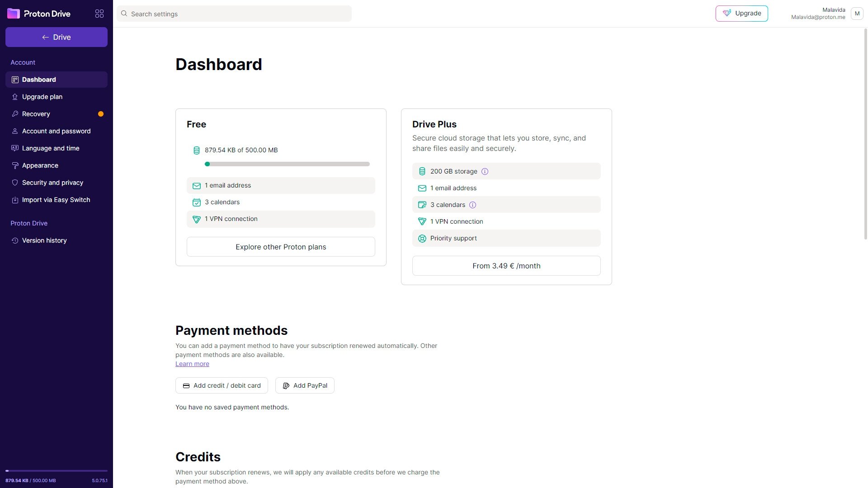The width and height of the screenshot is (868, 488).
Task: Click the Language and time icon
Action: click(15, 148)
